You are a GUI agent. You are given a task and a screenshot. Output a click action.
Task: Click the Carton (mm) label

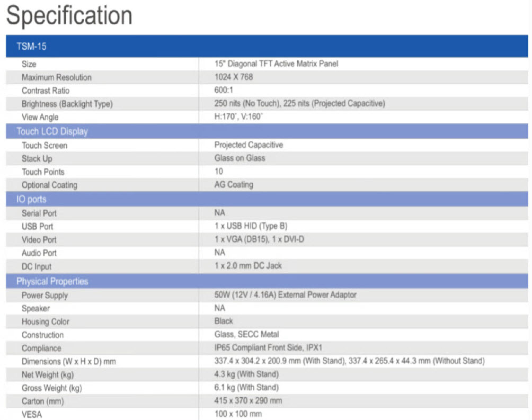point(43,401)
